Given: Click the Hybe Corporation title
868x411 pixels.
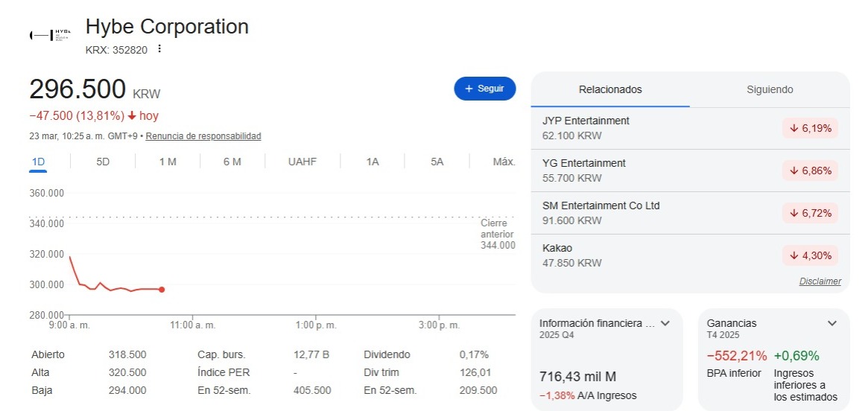Looking at the screenshot, I should pos(167,27).
